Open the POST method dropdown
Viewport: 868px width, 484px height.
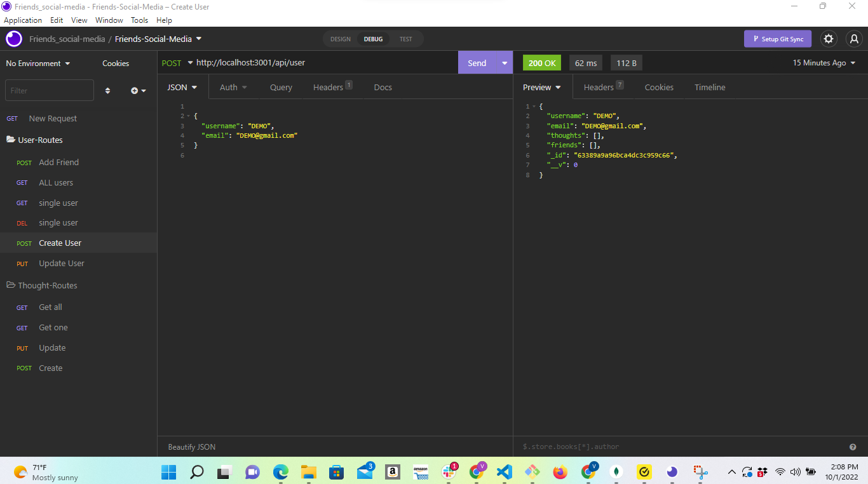(176, 62)
